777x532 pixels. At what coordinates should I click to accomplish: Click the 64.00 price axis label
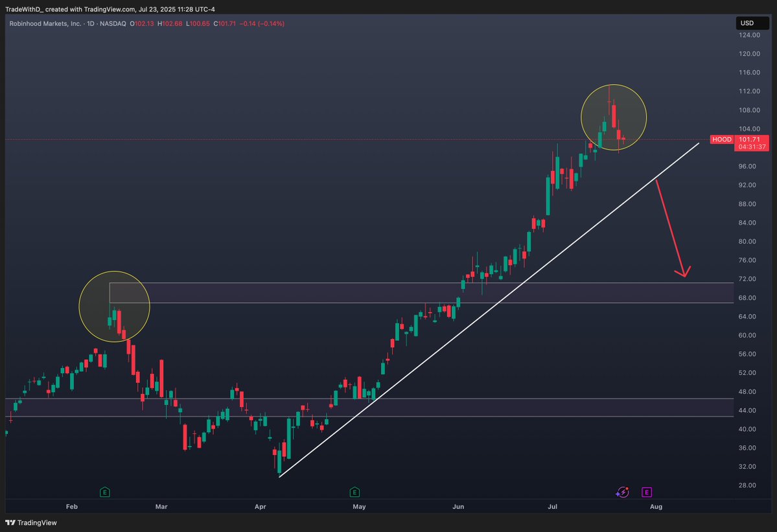(x=747, y=316)
